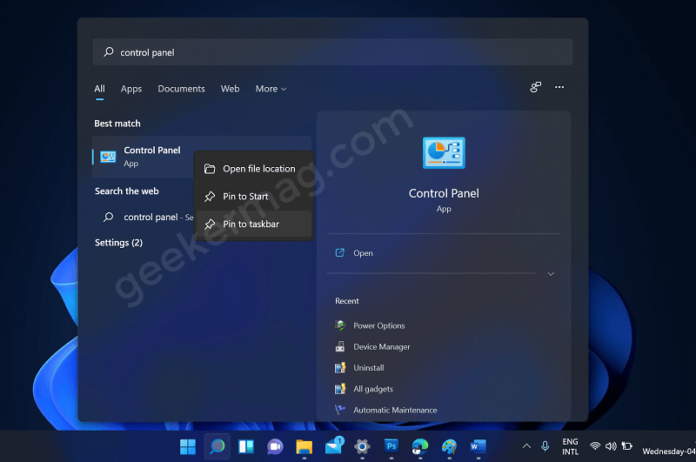Screen dimensions: 696x462
Task: Switch to the Documents filter tab
Action: point(181,89)
